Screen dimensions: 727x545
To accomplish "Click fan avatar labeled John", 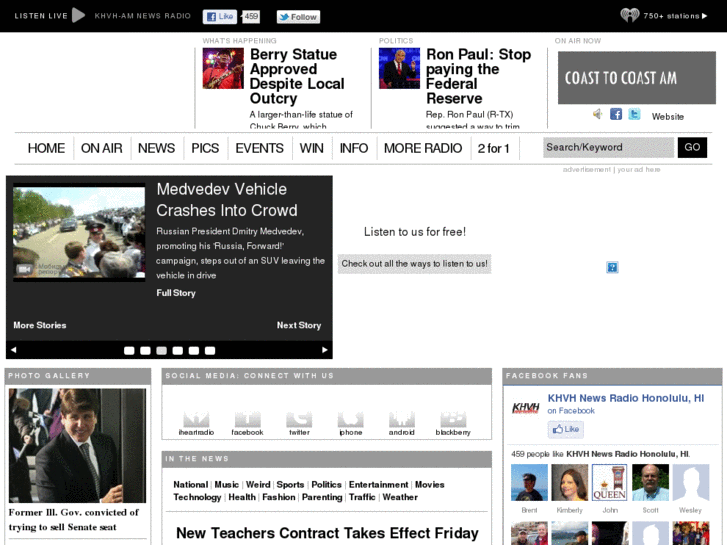I will click(x=610, y=483).
